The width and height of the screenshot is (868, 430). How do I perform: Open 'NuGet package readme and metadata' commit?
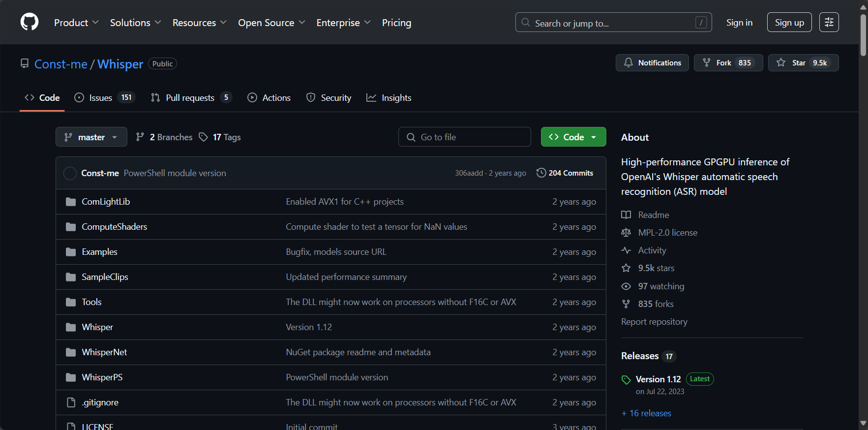click(358, 352)
